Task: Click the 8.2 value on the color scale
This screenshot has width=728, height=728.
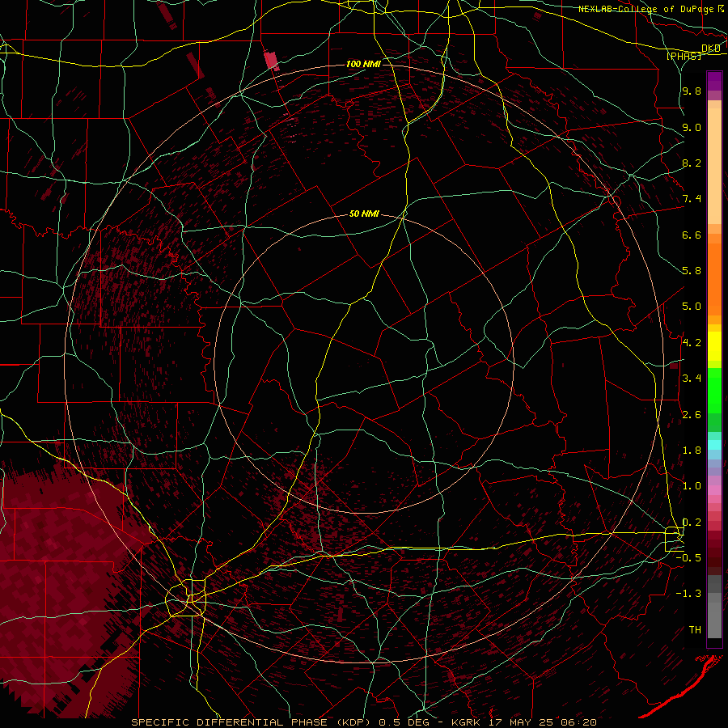Action: click(692, 163)
